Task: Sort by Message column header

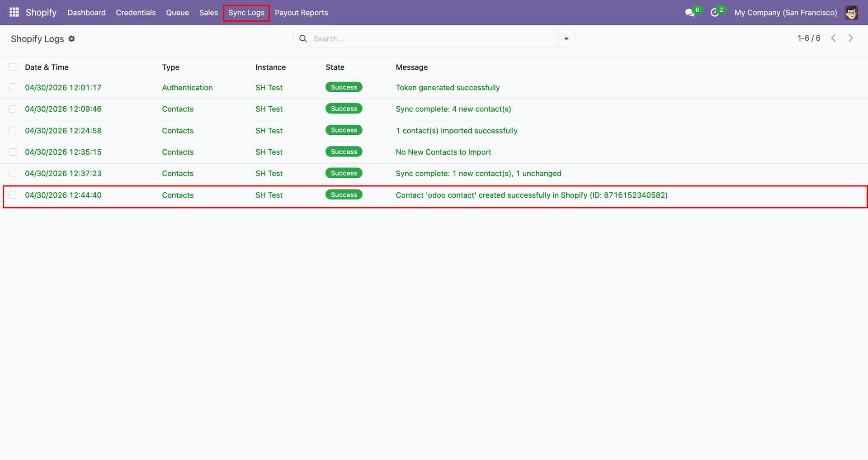Action: click(x=412, y=67)
